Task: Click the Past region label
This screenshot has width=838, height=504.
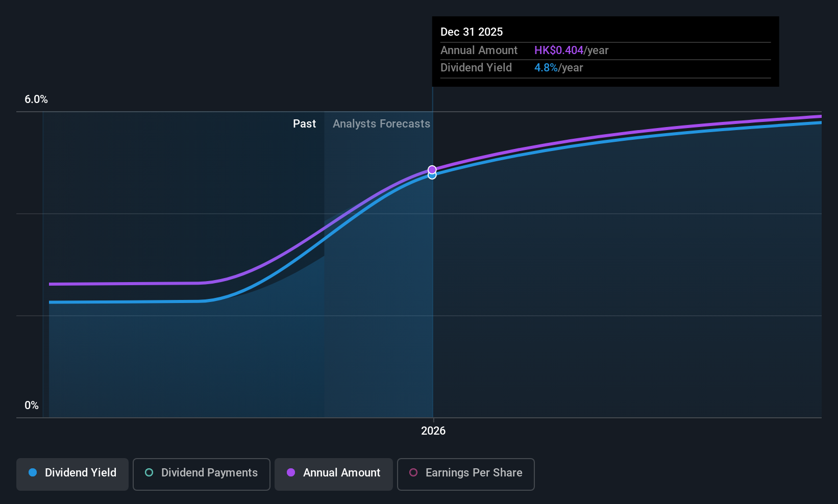Action: click(304, 124)
